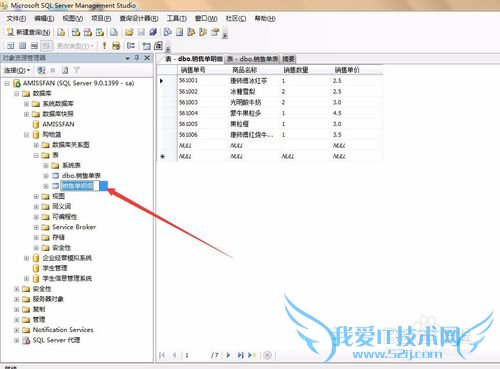Open the 文件(F) menu
The image size is (500, 369).
tap(16, 18)
